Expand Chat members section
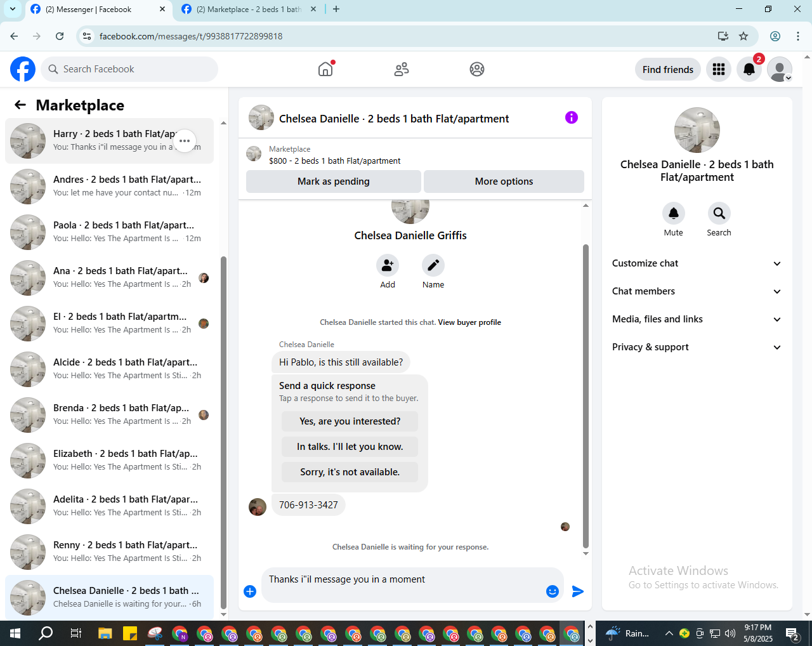Screen dimensions: 812x646 [697, 291]
